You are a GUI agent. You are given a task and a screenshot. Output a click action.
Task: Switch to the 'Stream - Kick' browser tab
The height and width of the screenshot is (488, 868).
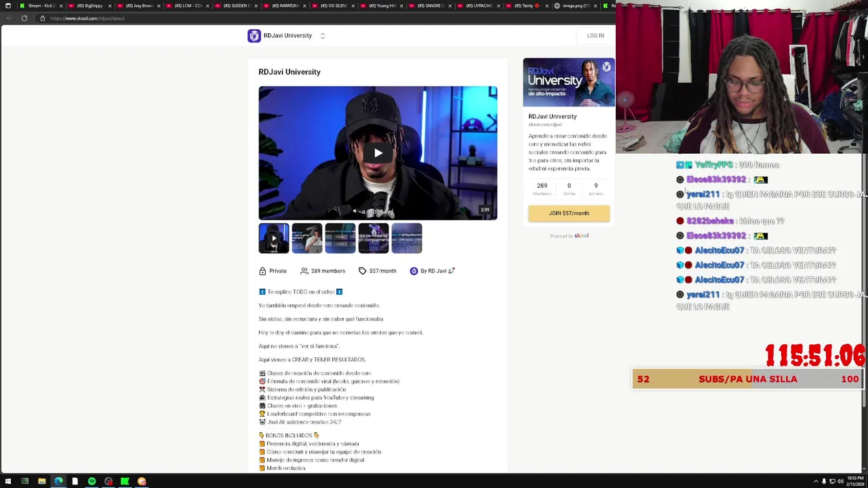(x=41, y=5)
